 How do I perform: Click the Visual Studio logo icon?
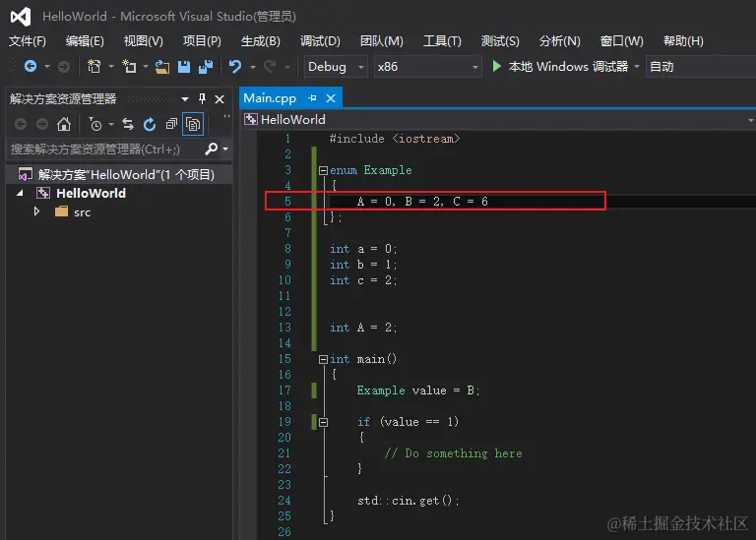click(x=21, y=17)
